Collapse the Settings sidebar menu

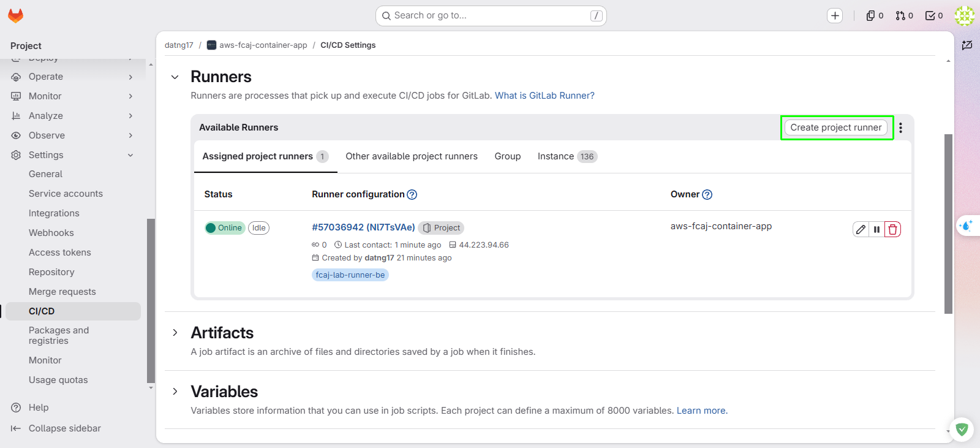[73, 155]
